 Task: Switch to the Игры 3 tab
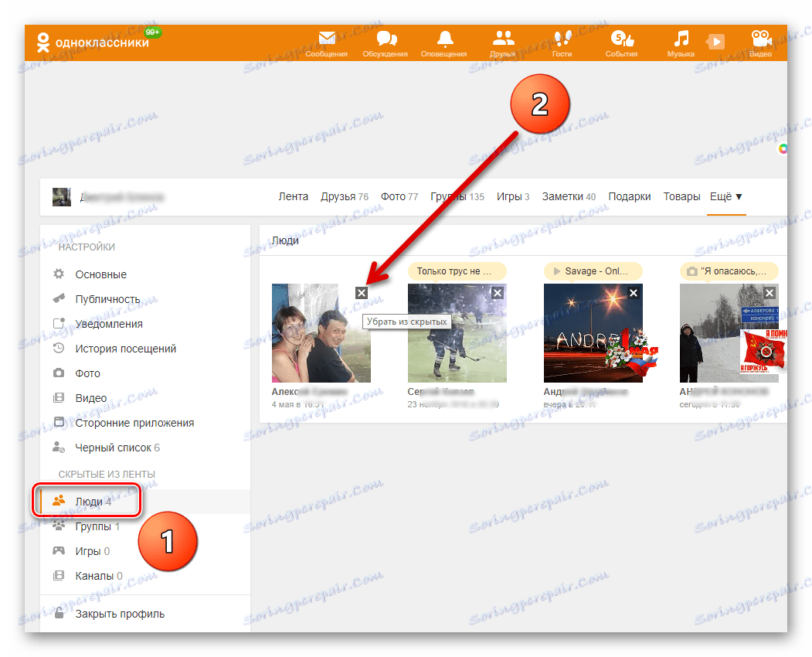coord(513,197)
